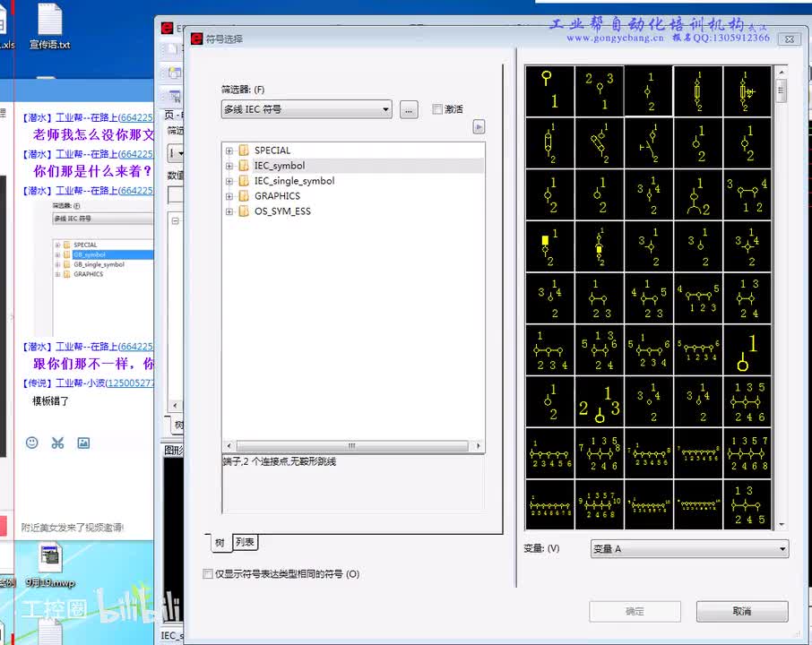Click the 取消 button
Image resolution: width=812 pixels, height=645 pixels.
click(x=742, y=611)
